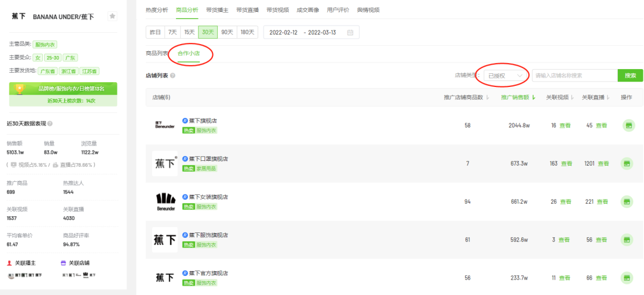Switch to 成交画像 tab

click(308, 10)
